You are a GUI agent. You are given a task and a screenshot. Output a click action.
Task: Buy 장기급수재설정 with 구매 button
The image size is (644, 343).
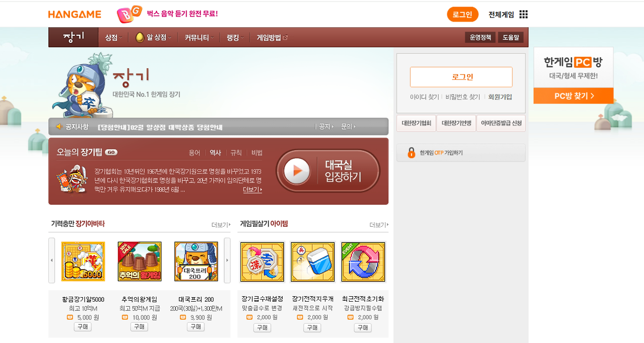[x=262, y=328]
